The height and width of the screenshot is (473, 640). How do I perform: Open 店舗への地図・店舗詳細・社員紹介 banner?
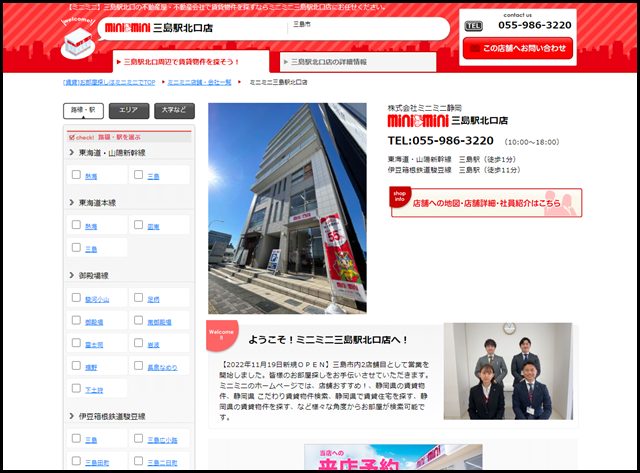486,202
